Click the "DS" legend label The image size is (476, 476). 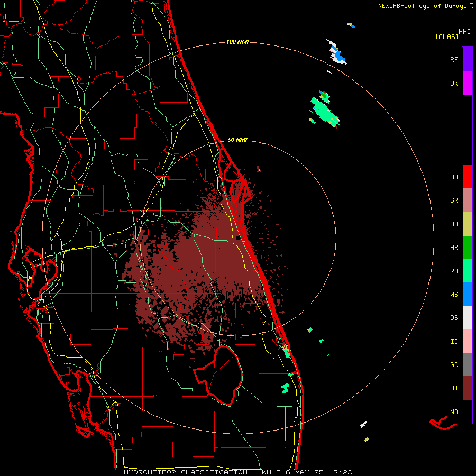click(454, 318)
